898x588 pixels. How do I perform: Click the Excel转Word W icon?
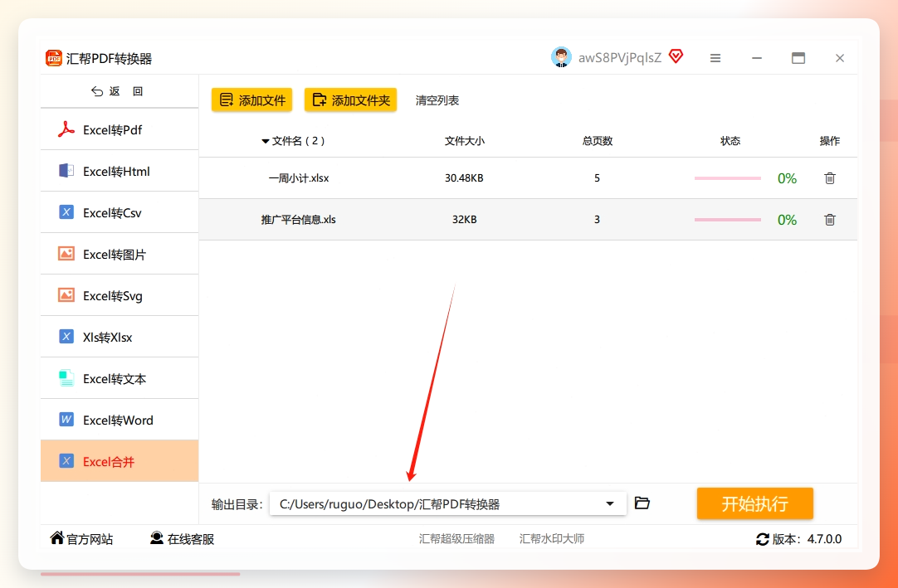click(x=66, y=420)
